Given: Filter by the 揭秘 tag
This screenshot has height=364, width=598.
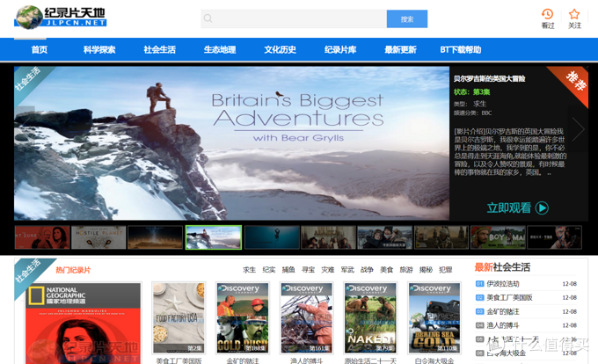Looking at the screenshot, I should coord(426,270).
